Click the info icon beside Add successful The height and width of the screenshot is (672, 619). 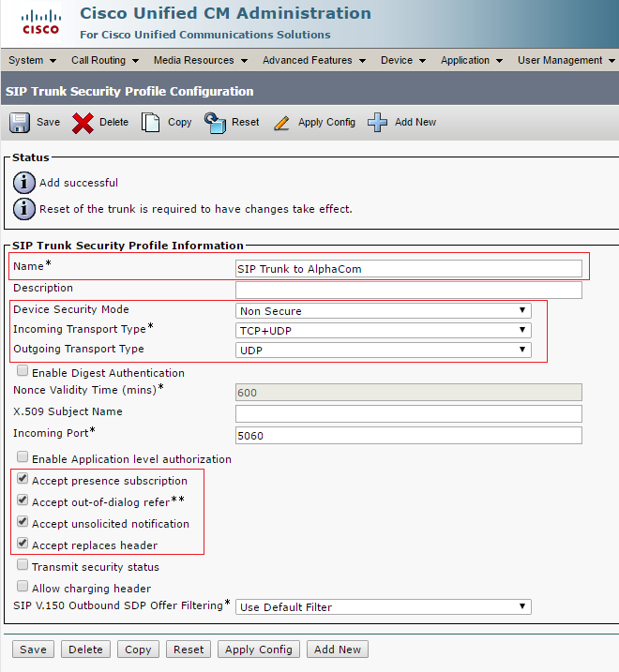24,183
